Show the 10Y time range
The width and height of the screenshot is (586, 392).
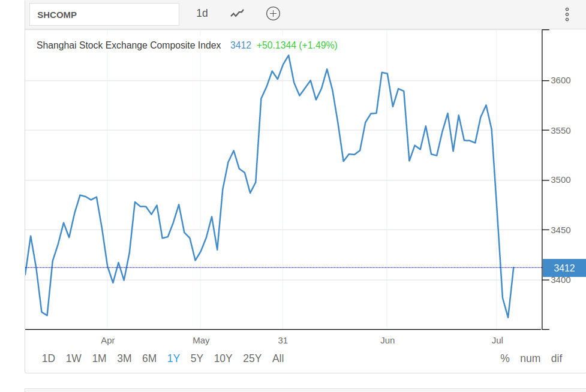(223, 358)
